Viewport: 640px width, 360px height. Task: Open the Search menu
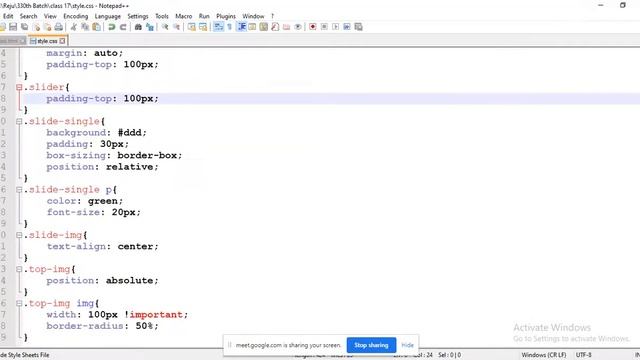[29, 16]
